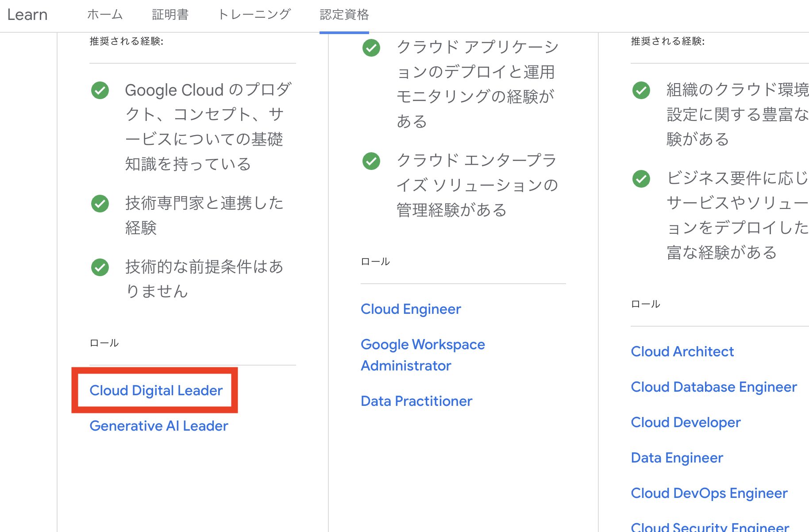Click the green checkmark beside Google Cloud のプロダクト
The height and width of the screenshot is (532, 809).
pos(100,90)
